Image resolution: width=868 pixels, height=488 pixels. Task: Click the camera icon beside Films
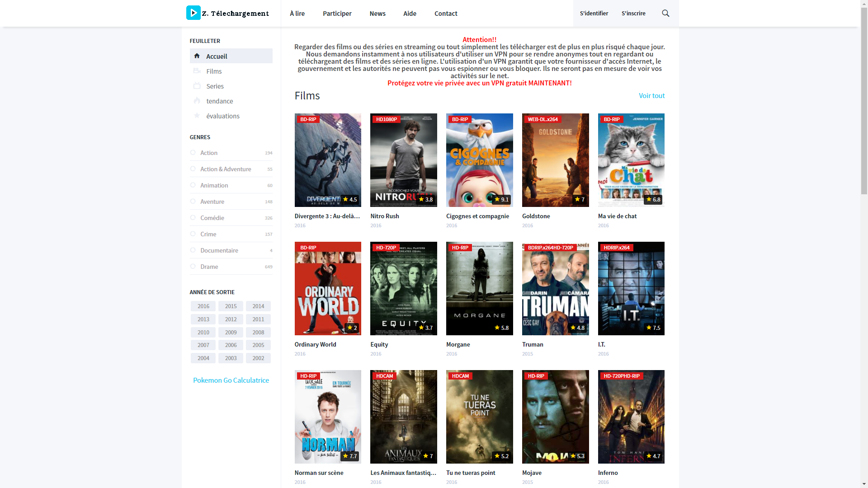[197, 71]
